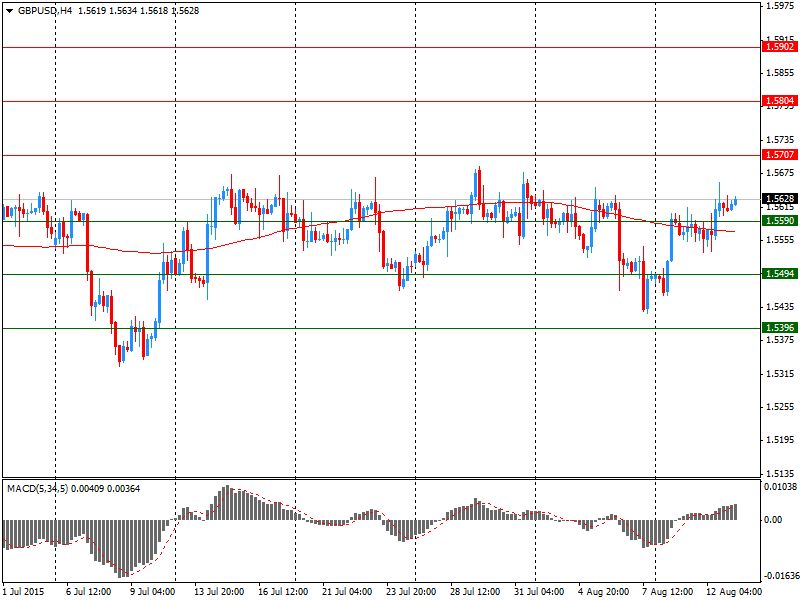Click the 1.5675 price scale value
The image size is (800, 600).
tap(781, 173)
